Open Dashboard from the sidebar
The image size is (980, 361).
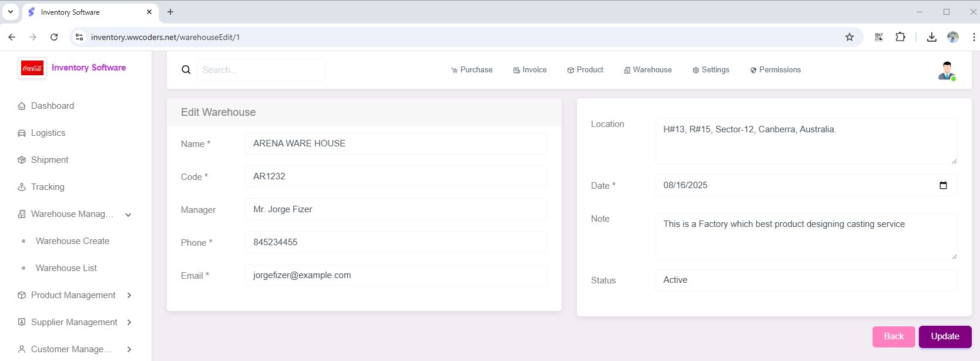coord(52,106)
